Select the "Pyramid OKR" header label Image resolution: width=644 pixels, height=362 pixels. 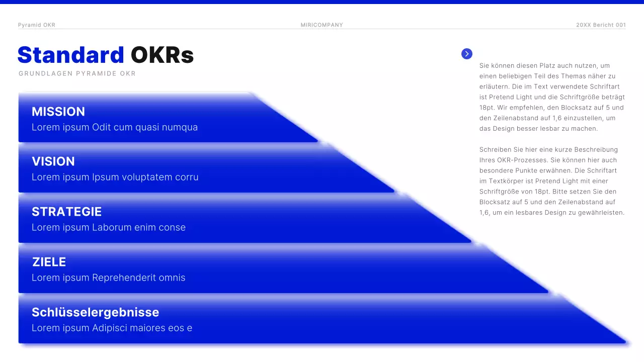[x=37, y=25]
